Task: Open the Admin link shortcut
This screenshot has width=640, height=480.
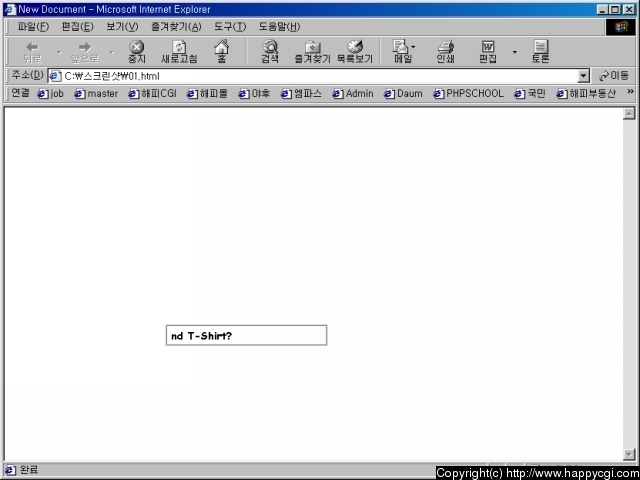Action: (353, 94)
